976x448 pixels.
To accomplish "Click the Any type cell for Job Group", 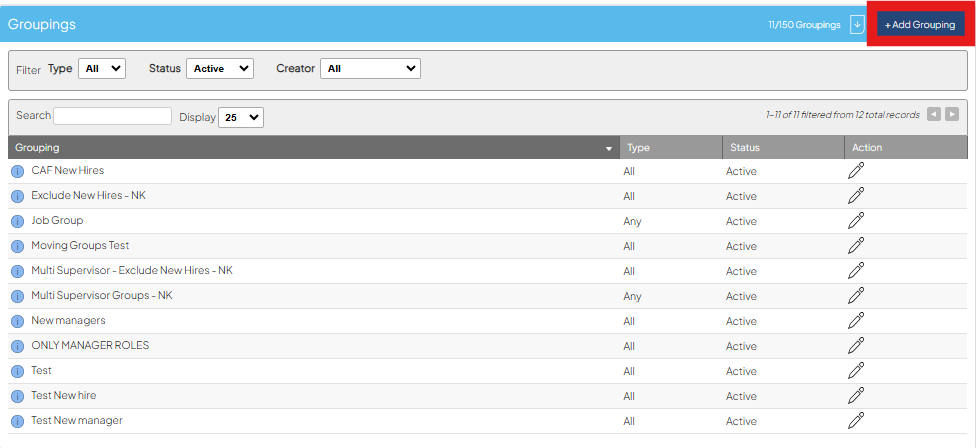I will (632, 222).
